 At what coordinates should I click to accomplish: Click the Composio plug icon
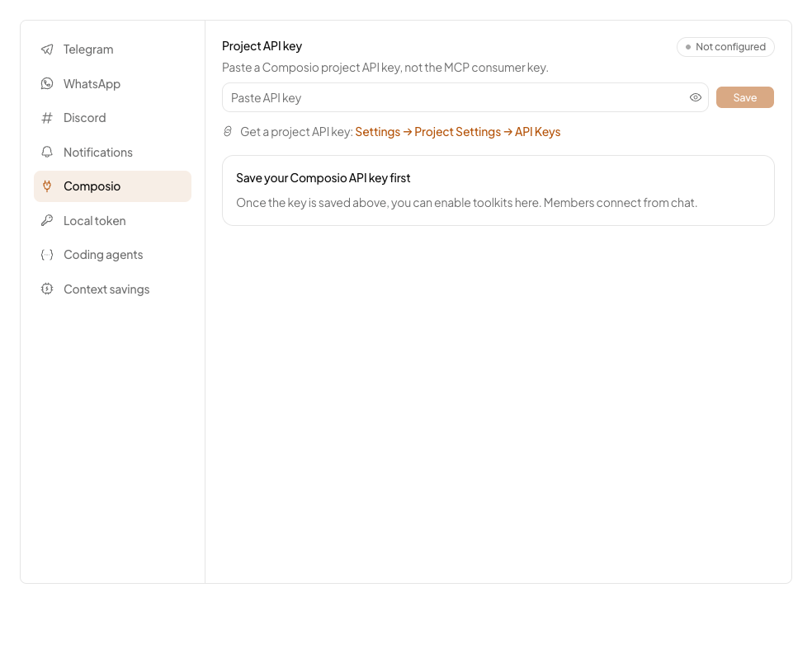[47, 186]
